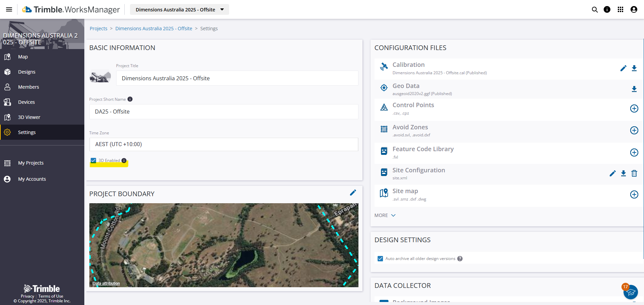Open the user account profile icon
644x305 pixels.
(634, 9)
